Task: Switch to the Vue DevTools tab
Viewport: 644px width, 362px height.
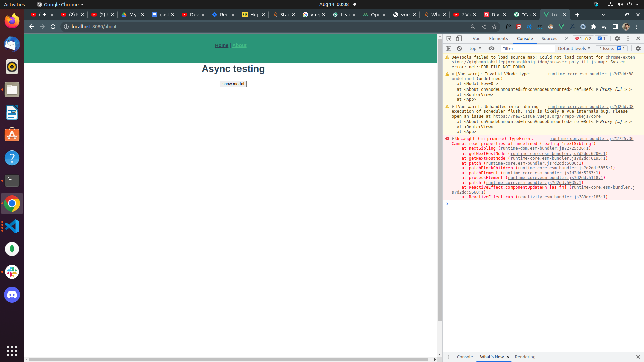Action: [x=476, y=38]
